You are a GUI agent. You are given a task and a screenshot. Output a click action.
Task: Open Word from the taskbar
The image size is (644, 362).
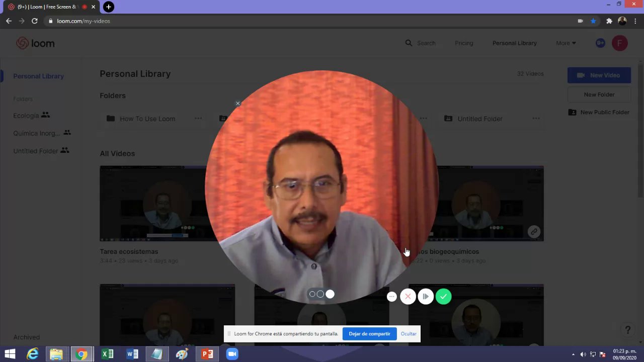[x=132, y=354]
